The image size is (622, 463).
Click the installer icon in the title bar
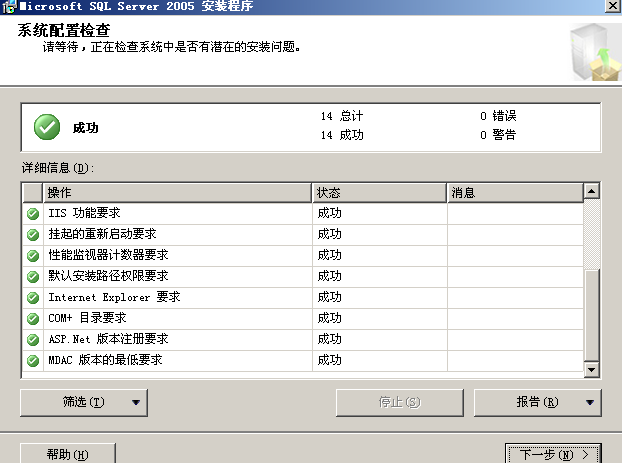pos(9,6)
